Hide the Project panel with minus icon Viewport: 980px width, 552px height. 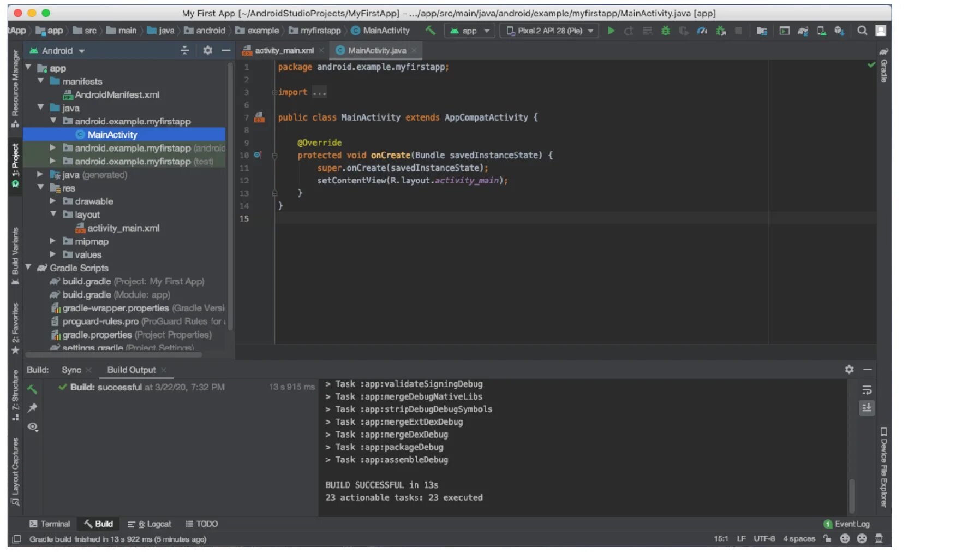click(226, 50)
